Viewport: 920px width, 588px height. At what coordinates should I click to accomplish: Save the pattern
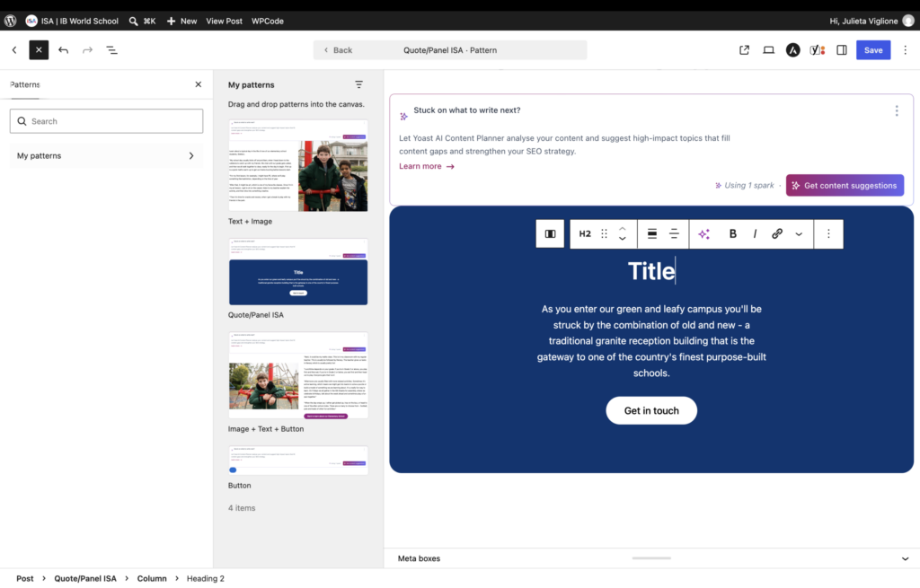click(873, 50)
